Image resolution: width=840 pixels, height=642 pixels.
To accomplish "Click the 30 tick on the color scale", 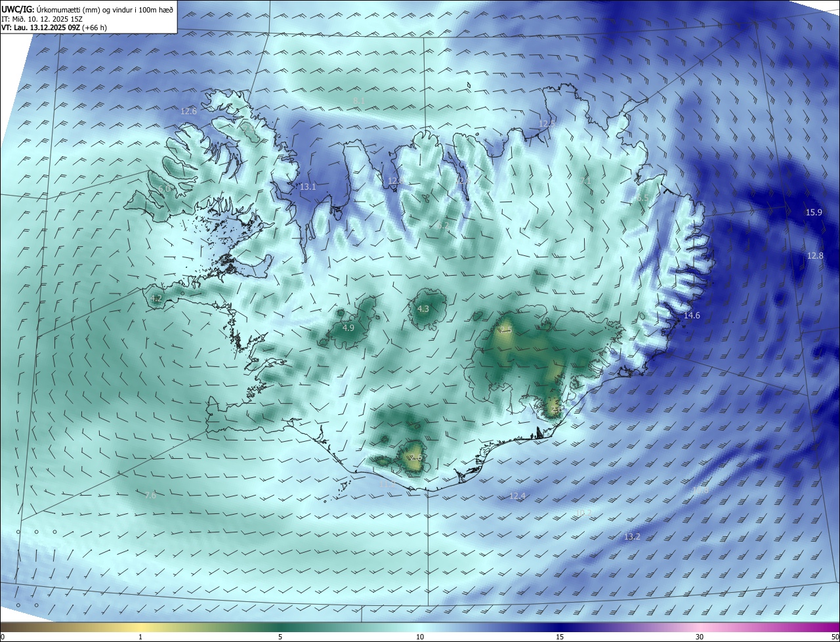I will coord(700,637).
